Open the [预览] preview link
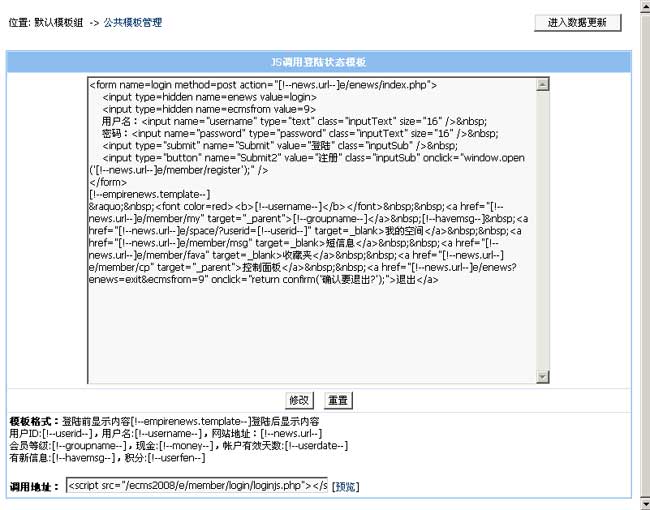Image resolution: width=650 pixels, height=510 pixels. (345, 487)
